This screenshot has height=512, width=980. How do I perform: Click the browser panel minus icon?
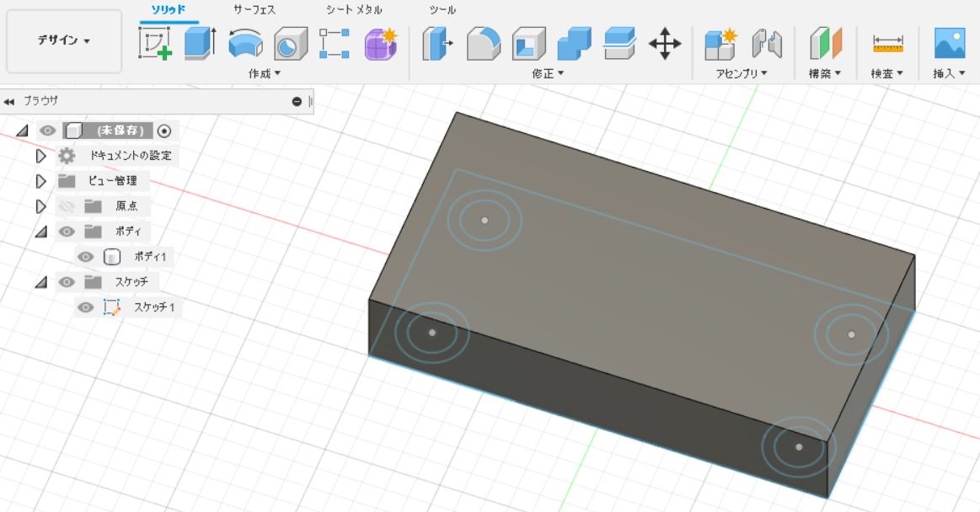pos(297,101)
